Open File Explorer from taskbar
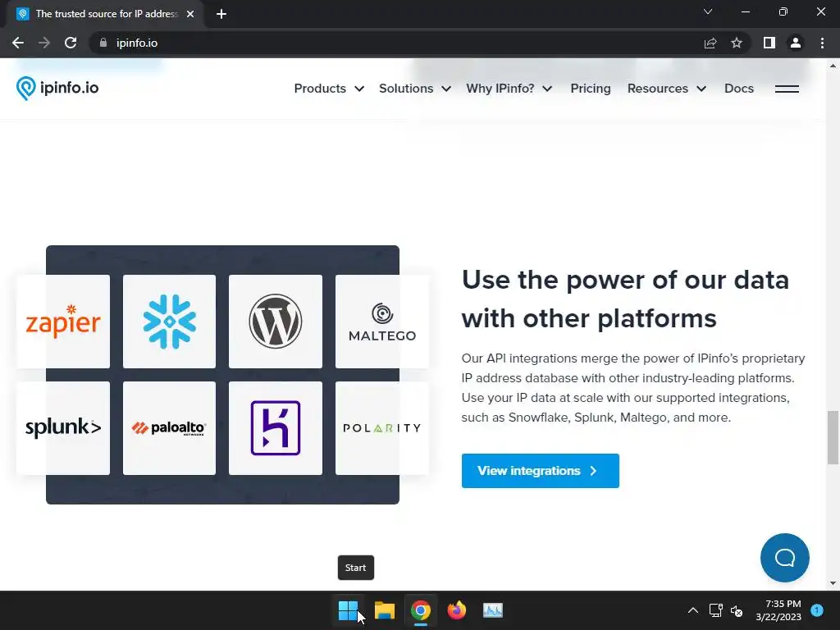Screen dimensions: 840x630 coord(385,610)
